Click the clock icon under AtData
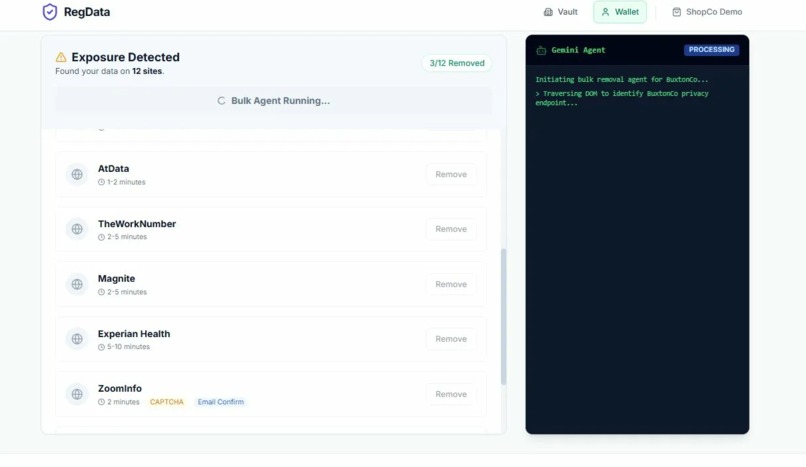Viewport: 806px width, 467px height. click(101, 182)
